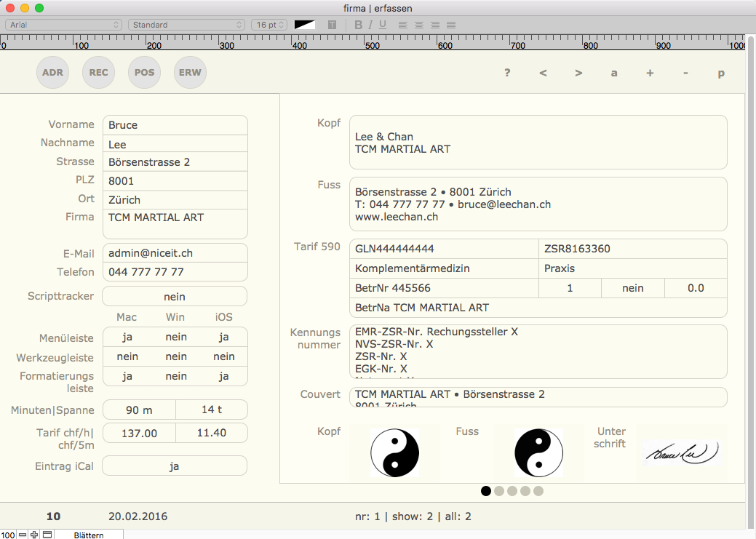Click the zoom out minus icon
Screen dimensions: 756x539
click(x=23, y=535)
